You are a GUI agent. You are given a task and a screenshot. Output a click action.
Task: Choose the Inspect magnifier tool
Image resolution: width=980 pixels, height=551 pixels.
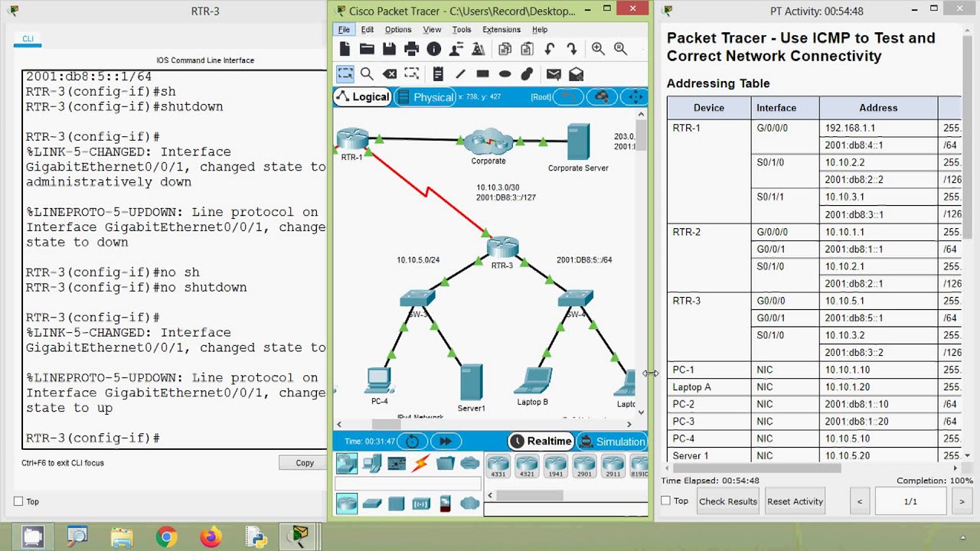[x=367, y=73]
